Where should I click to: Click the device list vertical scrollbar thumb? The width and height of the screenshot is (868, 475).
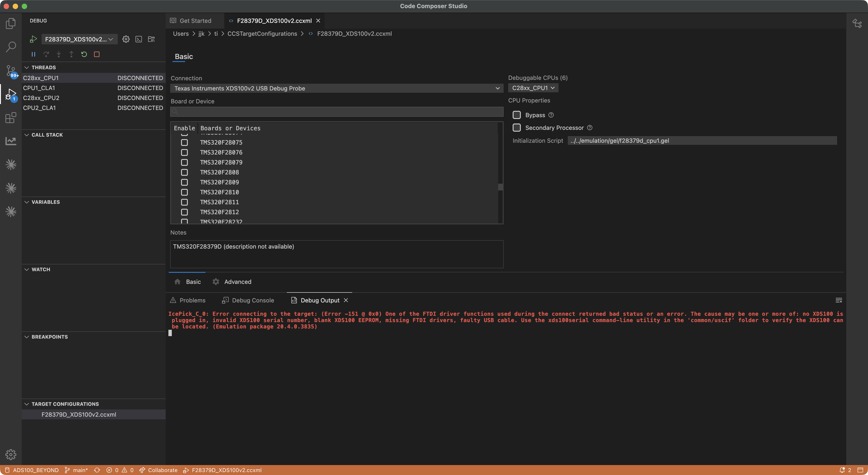pyautogui.click(x=500, y=187)
